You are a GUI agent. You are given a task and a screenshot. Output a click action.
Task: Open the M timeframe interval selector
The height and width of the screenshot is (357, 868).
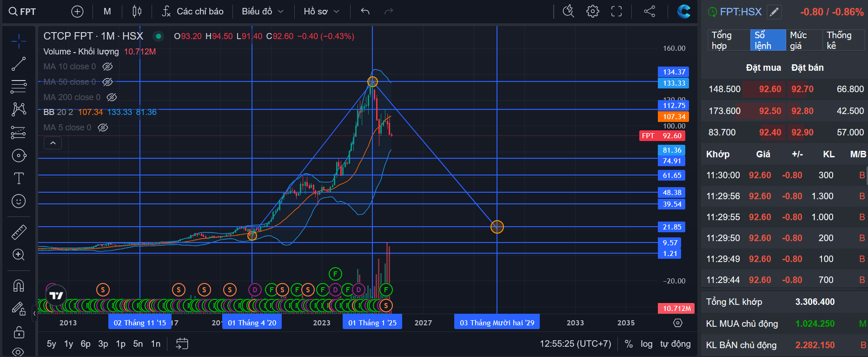[107, 12]
